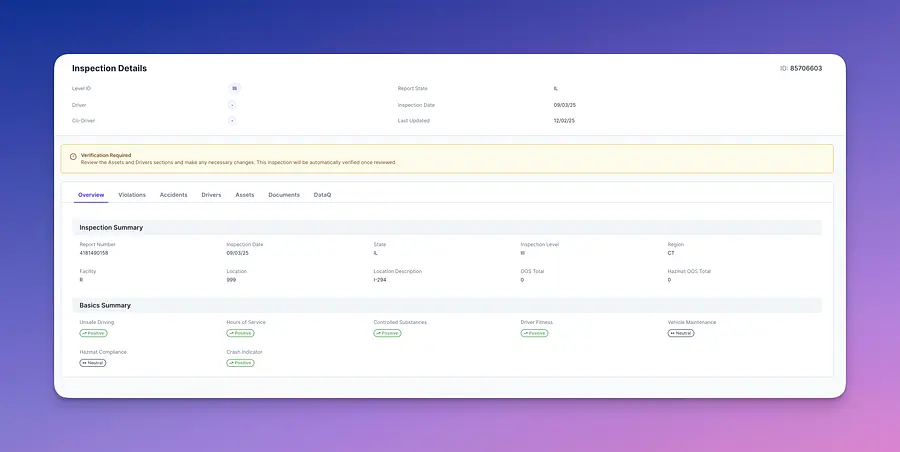The height and width of the screenshot is (452, 900).
Task: Click the Hours of Service label
Action: click(246, 322)
